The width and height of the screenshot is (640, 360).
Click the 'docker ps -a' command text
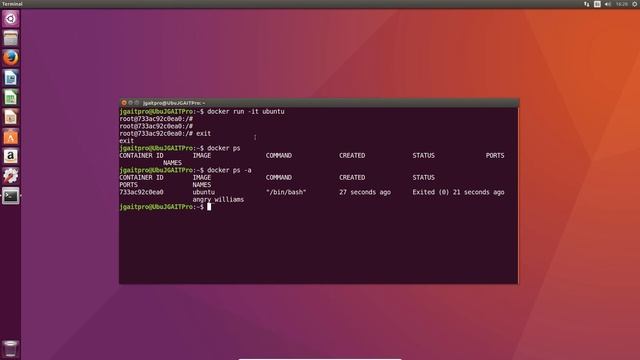229,170
